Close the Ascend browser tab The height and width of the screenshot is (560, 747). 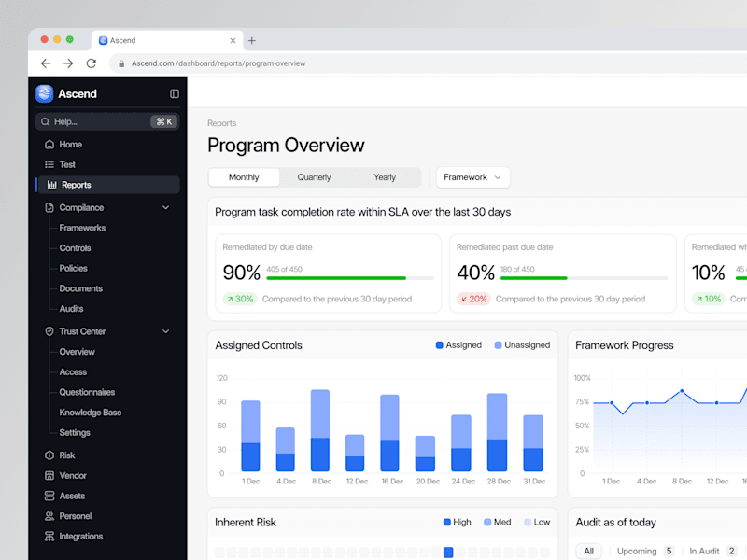tap(233, 40)
